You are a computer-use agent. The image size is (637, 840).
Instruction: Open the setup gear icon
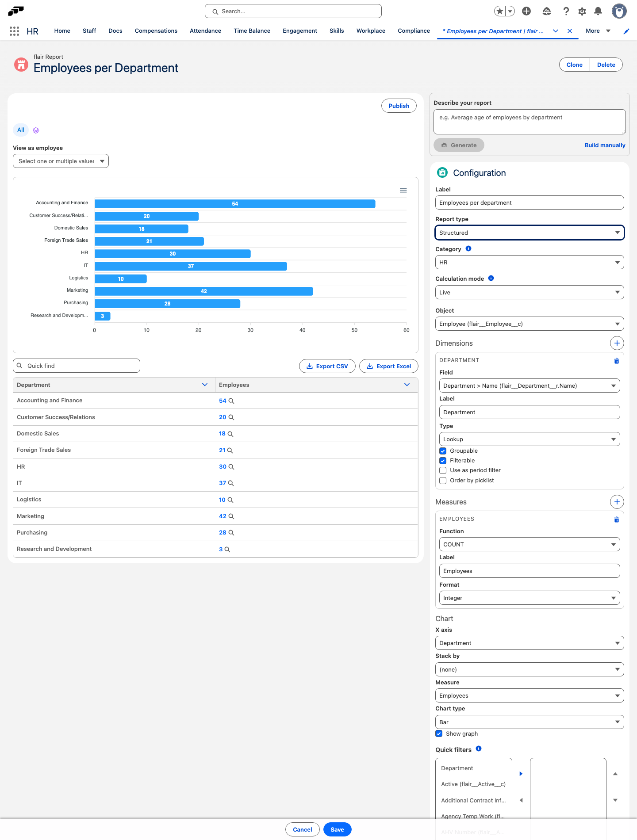click(582, 11)
